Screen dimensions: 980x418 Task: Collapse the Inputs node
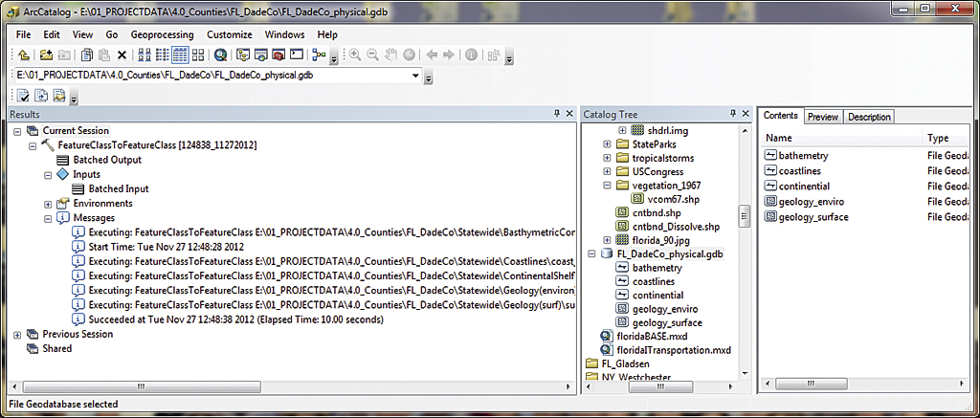pyautogui.click(x=48, y=175)
